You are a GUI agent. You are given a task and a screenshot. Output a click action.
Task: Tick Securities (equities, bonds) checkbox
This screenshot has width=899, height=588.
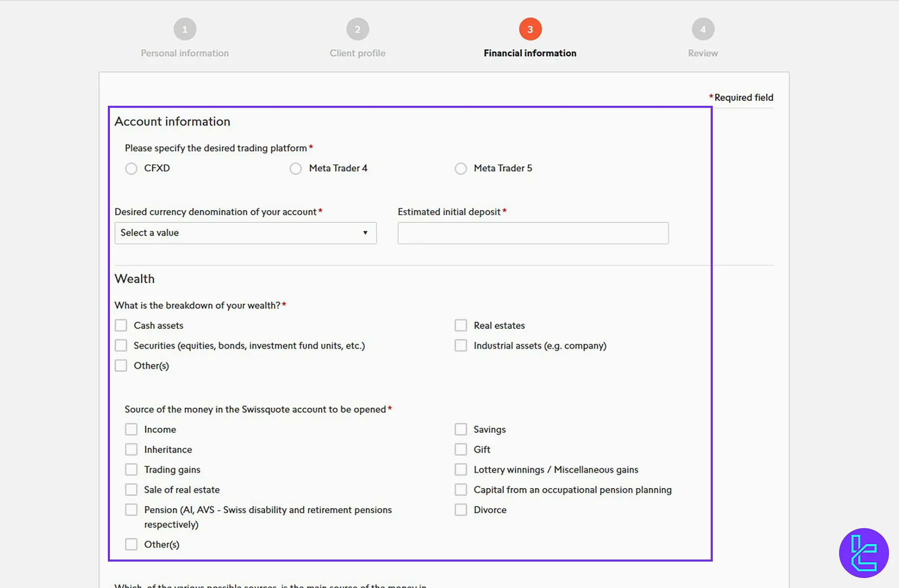[121, 345]
